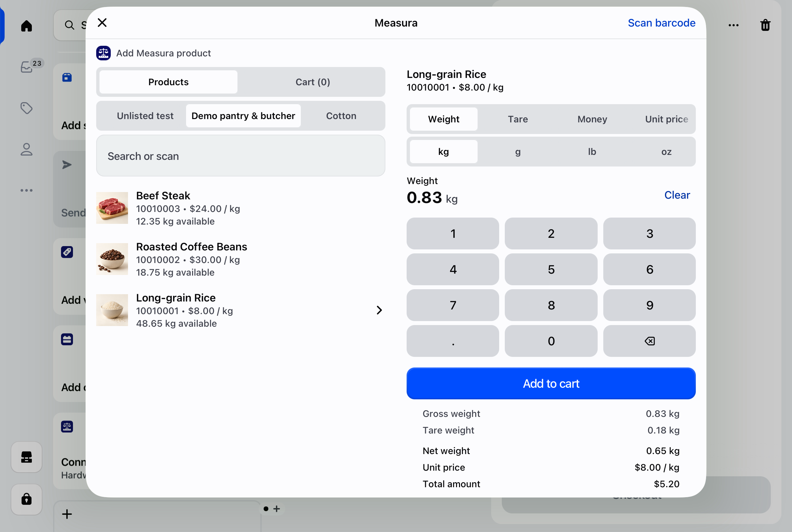This screenshot has height=532, width=792.
Task: Click the store register icon button
Action: click(x=27, y=457)
